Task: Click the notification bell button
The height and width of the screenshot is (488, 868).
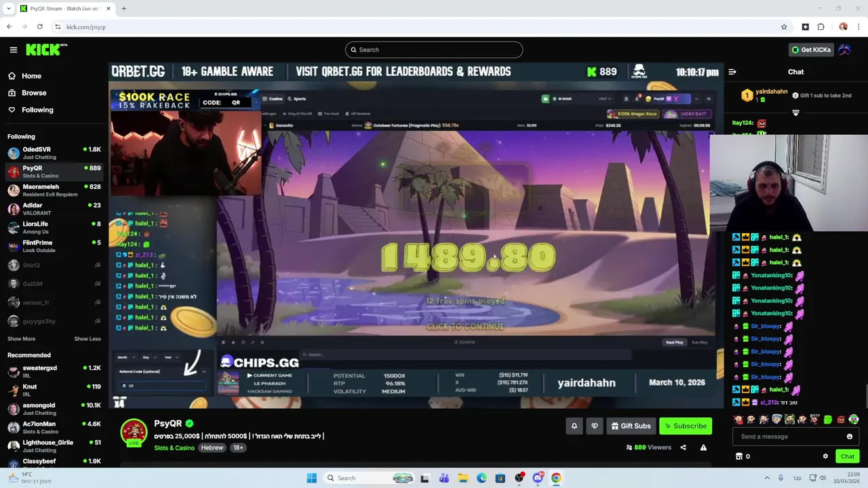Action: (574, 426)
